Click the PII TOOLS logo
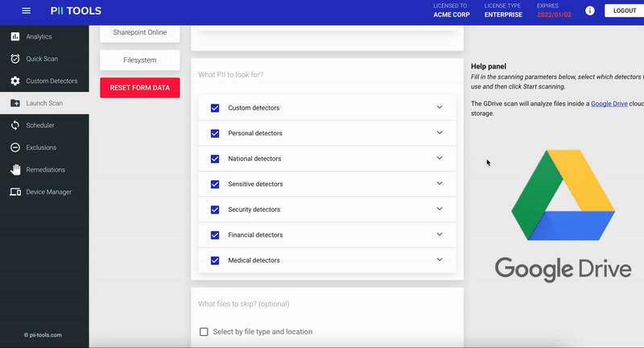This screenshot has width=644, height=348. pyautogui.click(x=76, y=10)
